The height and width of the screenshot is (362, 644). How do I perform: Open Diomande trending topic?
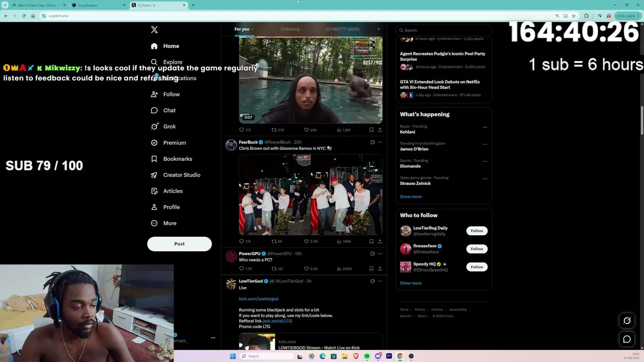411,166
